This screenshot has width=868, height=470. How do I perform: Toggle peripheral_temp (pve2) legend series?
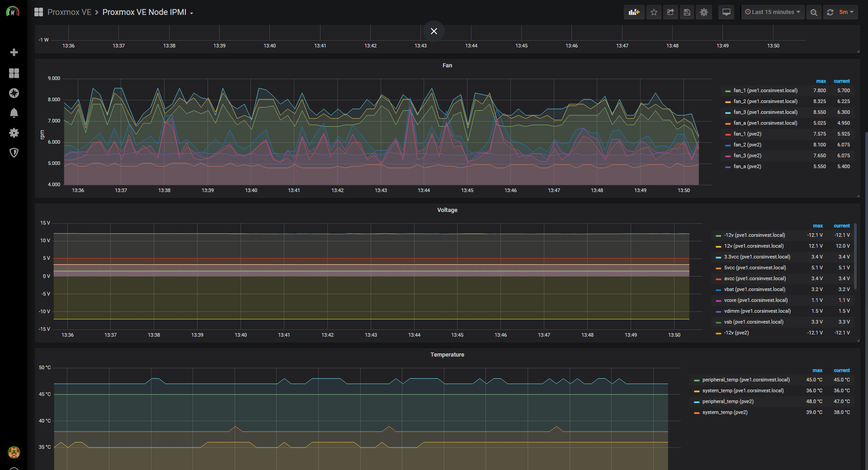tap(728, 402)
